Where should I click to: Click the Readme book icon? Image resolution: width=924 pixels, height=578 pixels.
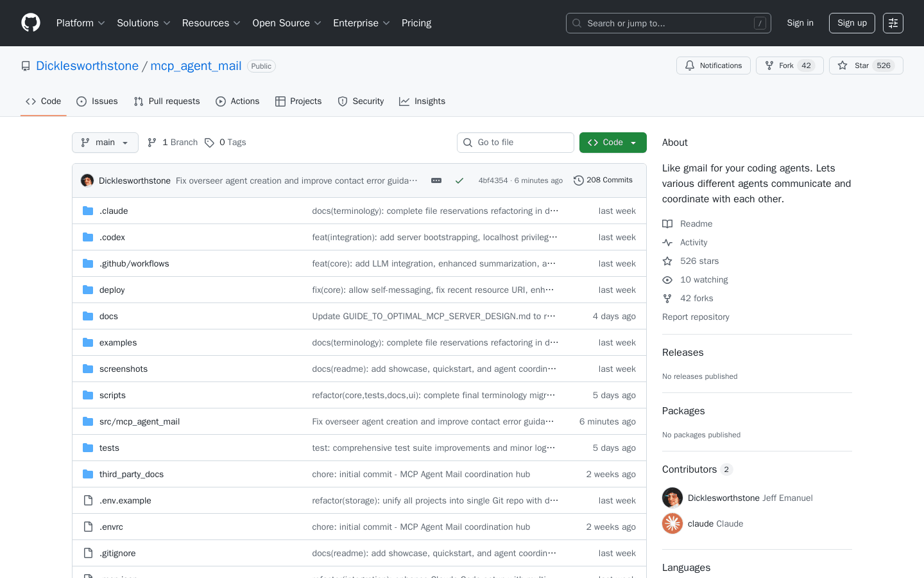coord(668,223)
